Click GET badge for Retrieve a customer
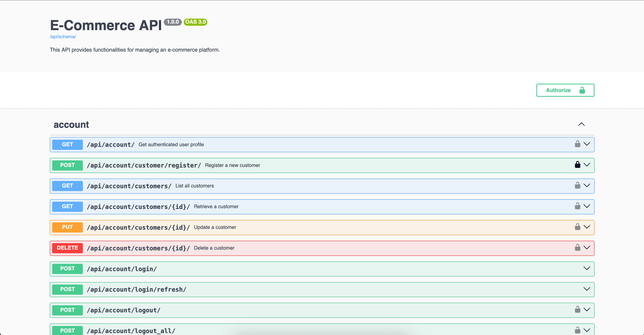Viewport: 644px width, 335px height. coord(68,207)
